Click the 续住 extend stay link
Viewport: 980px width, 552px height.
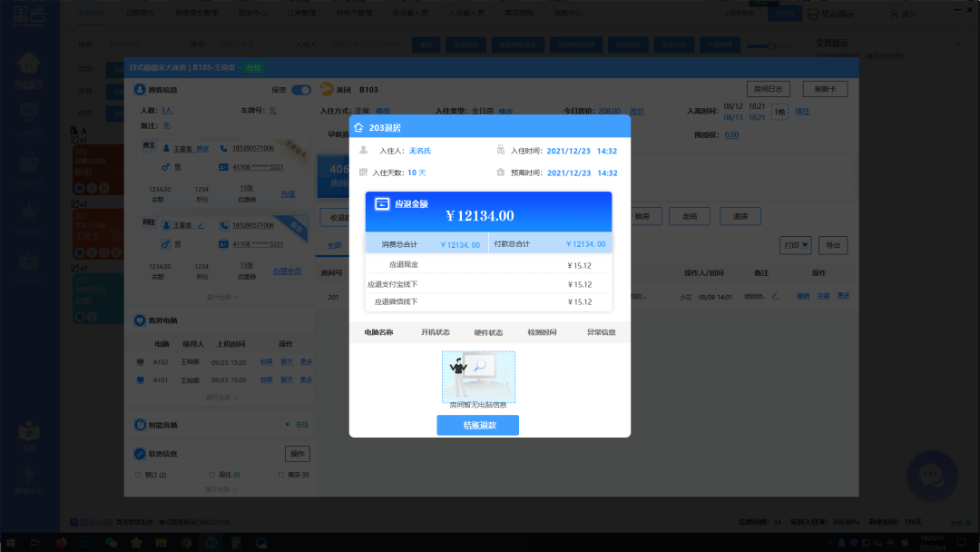point(802,112)
